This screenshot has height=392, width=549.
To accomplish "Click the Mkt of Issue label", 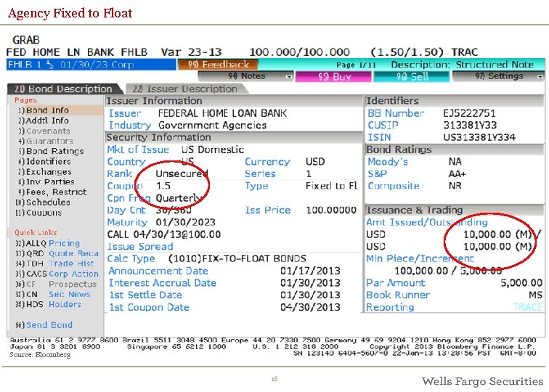I will 138,150.
